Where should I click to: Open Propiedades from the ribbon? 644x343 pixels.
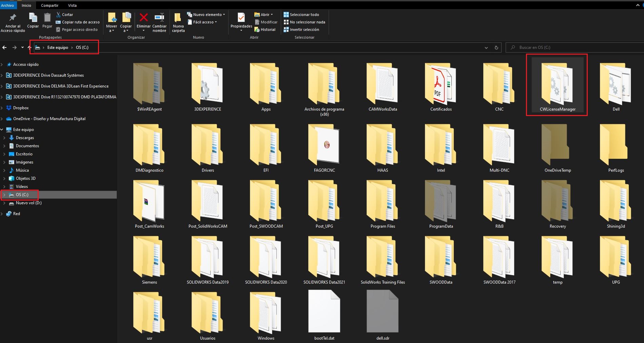click(x=241, y=18)
